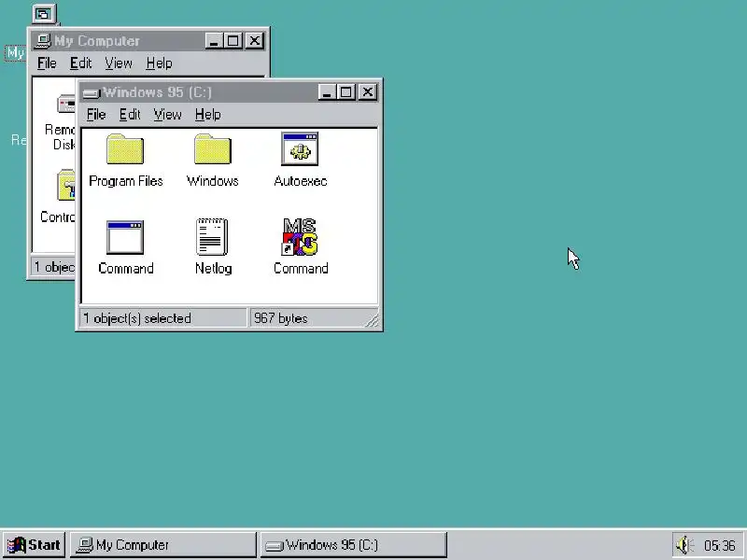Click the My Computer window title text
Viewport: 747px width, 560px height.
click(97, 41)
